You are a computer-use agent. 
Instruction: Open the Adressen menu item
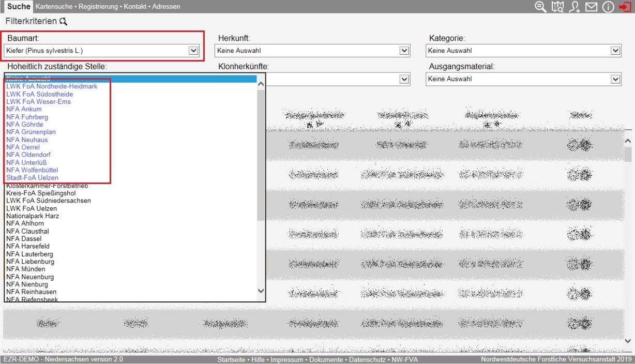pyautogui.click(x=166, y=6)
